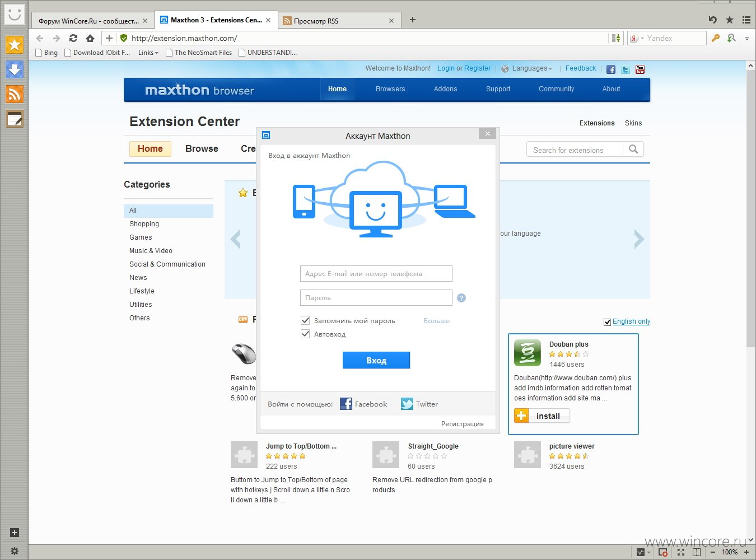This screenshot has height=560, width=756.
Task: Click the Feedback link in header
Action: point(581,68)
